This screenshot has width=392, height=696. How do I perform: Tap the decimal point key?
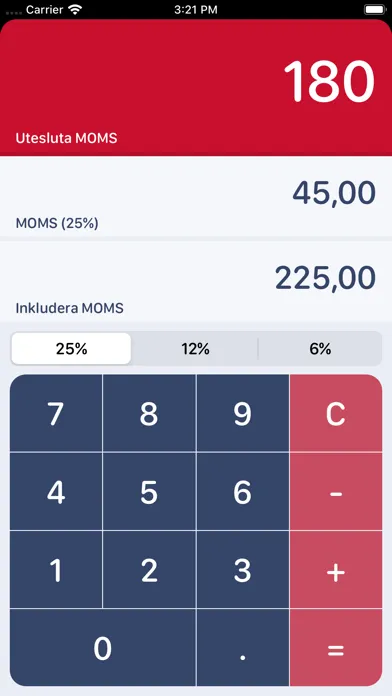(242, 648)
